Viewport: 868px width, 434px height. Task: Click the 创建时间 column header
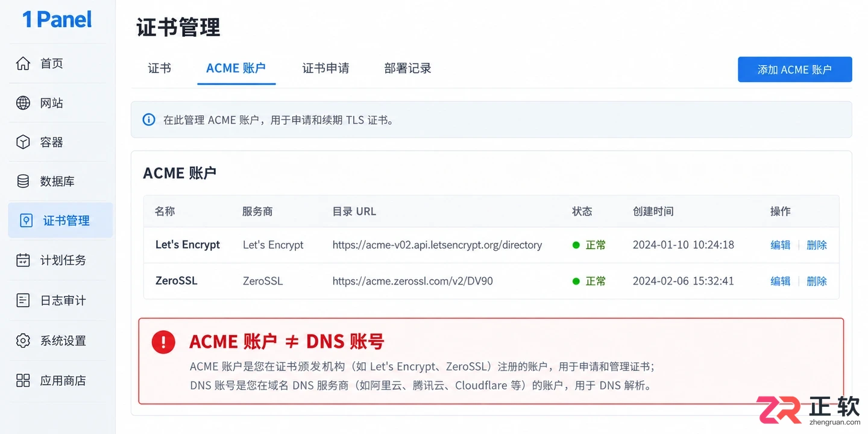coord(653,212)
